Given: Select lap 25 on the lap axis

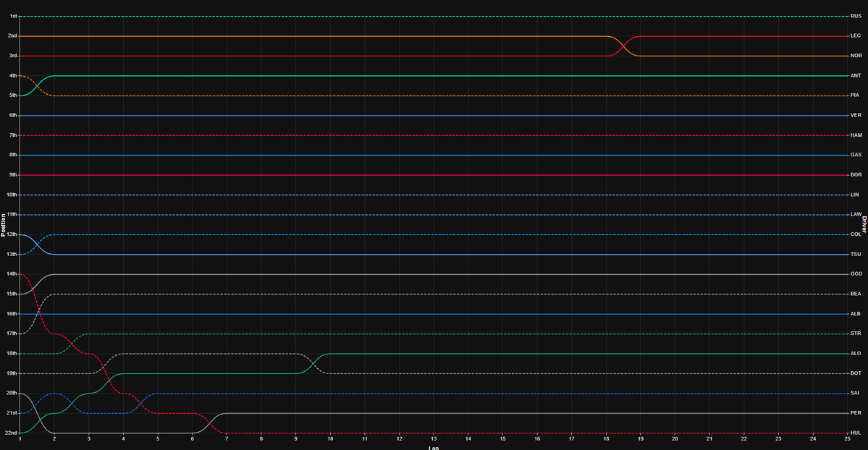Looking at the screenshot, I should [848, 439].
